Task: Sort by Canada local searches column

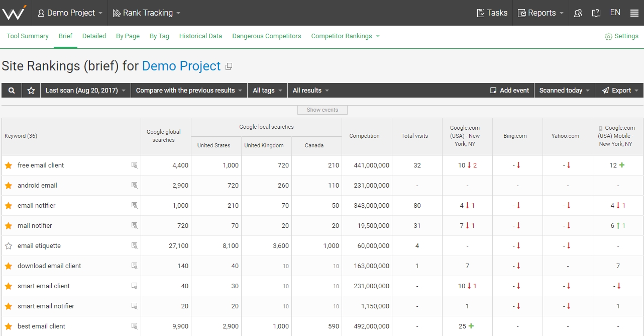Action: point(316,146)
